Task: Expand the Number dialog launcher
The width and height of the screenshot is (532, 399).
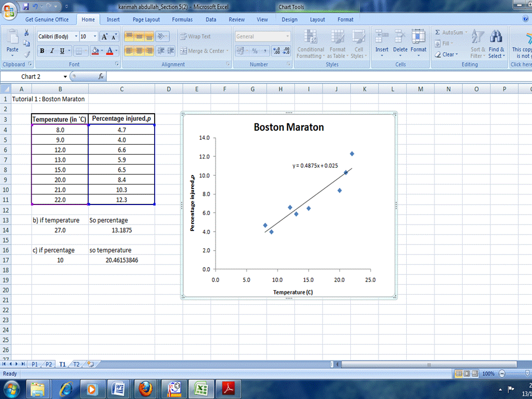Action: pos(289,64)
